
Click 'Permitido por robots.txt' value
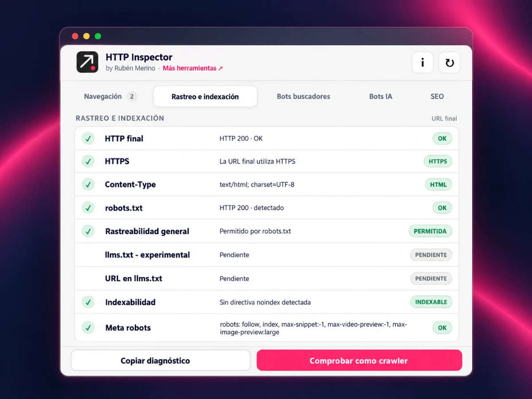pyautogui.click(x=255, y=231)
